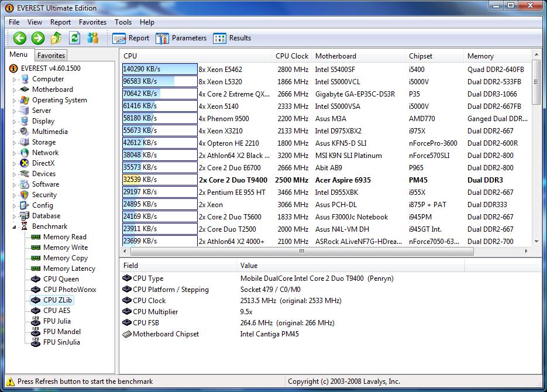The height and width of the screenshot is (392, 547).
Task: Sort results by Chipset column header
Action: 434,56
